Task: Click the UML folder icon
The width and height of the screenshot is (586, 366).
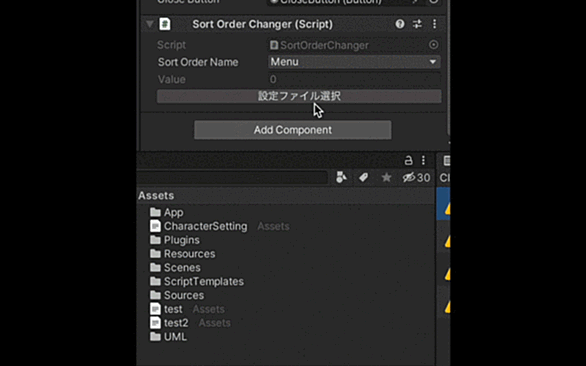Action: [155, 336]
